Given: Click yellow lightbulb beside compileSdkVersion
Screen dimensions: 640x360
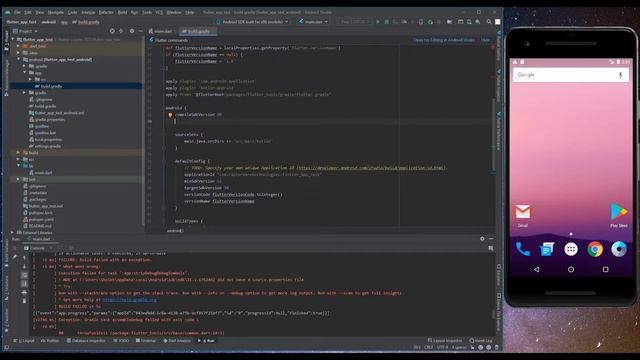Looking at the screenshot, I should [x=170, y=115].
